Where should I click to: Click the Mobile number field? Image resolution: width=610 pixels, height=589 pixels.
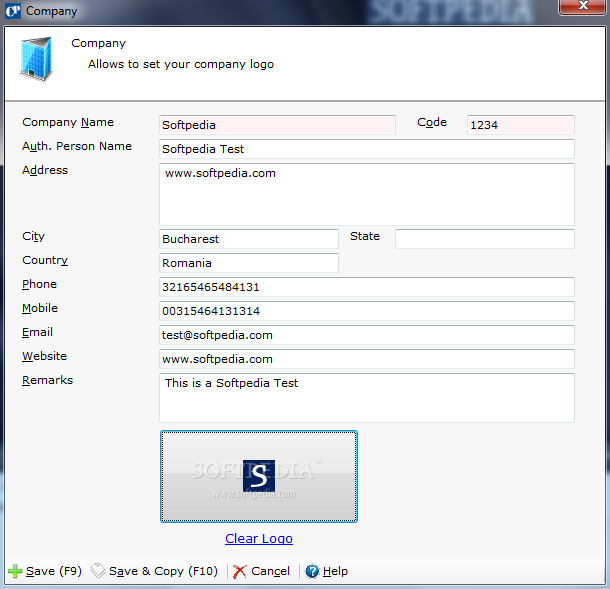(367, 311)
